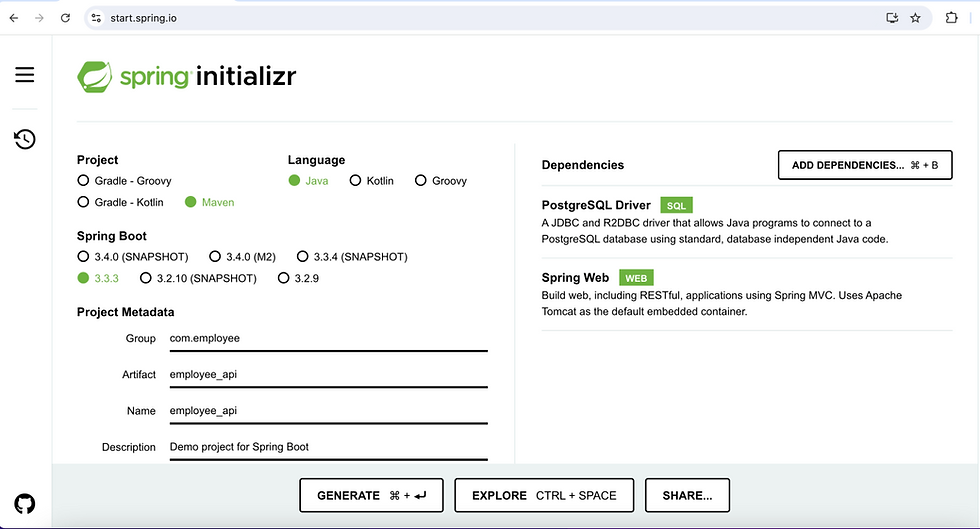980x529 pixels.
Task: Open the GitHub logo link
Action: click(x=25, y=503)
